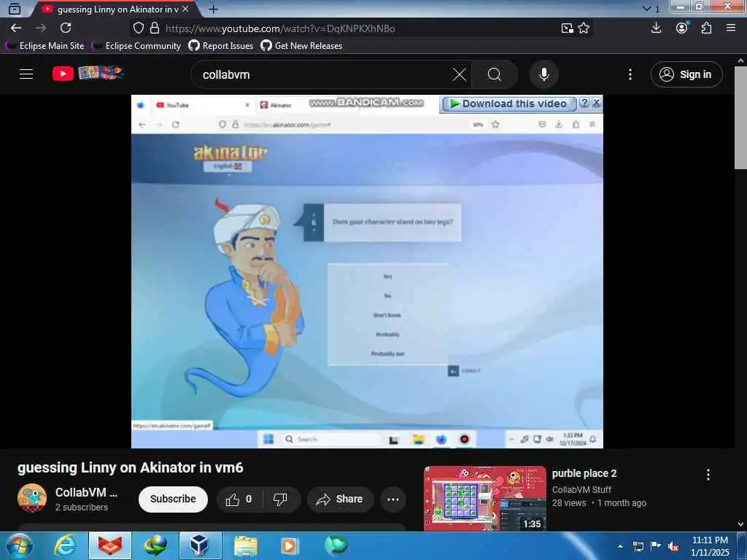
Task: View site security padlock info
Action: point(155,28)
